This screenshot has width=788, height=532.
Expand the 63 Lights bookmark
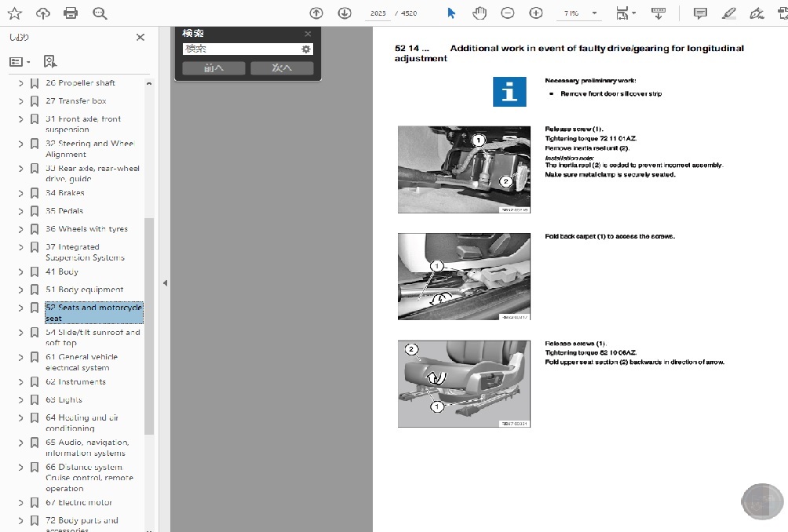[20, 400]
